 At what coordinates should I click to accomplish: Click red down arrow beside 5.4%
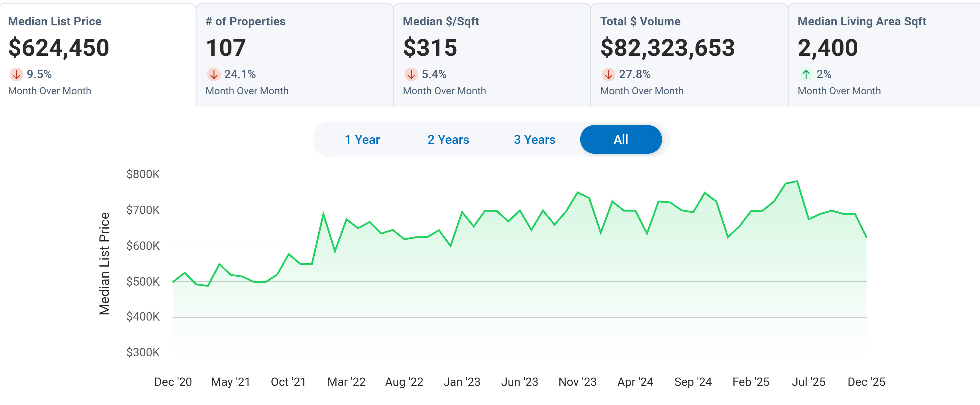tap(411, 75)
